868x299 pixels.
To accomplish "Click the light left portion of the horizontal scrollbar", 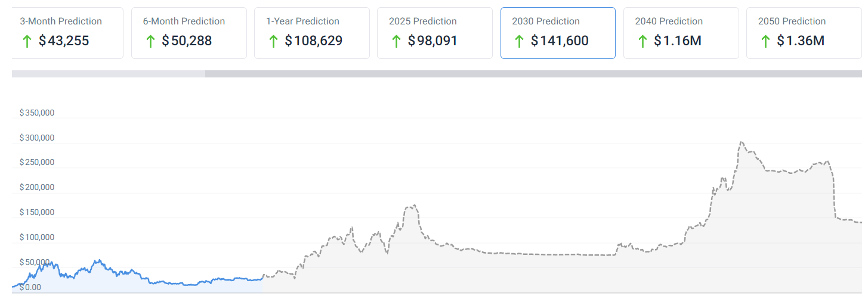I will coord(107,74).
